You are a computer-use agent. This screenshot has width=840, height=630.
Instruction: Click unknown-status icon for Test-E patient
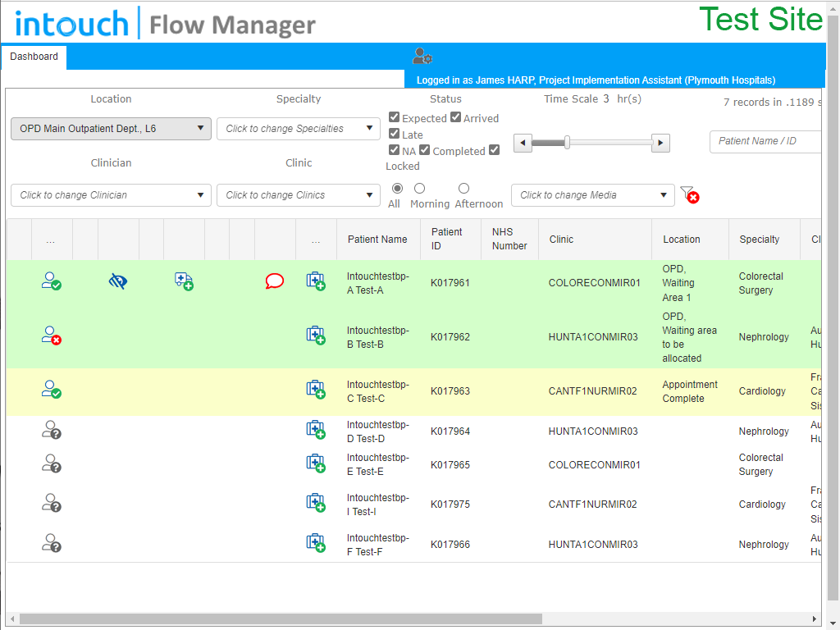[x=52, y=463]
